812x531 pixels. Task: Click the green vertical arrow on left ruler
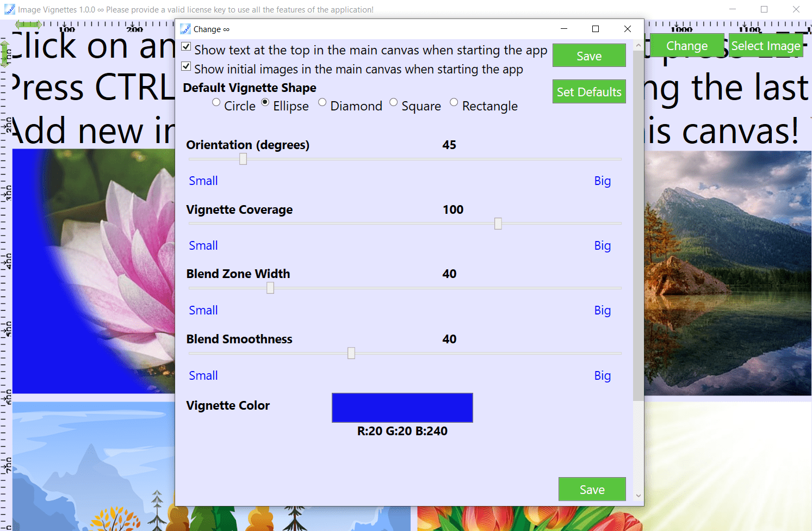pyautogui.click(x=5, y=53)
